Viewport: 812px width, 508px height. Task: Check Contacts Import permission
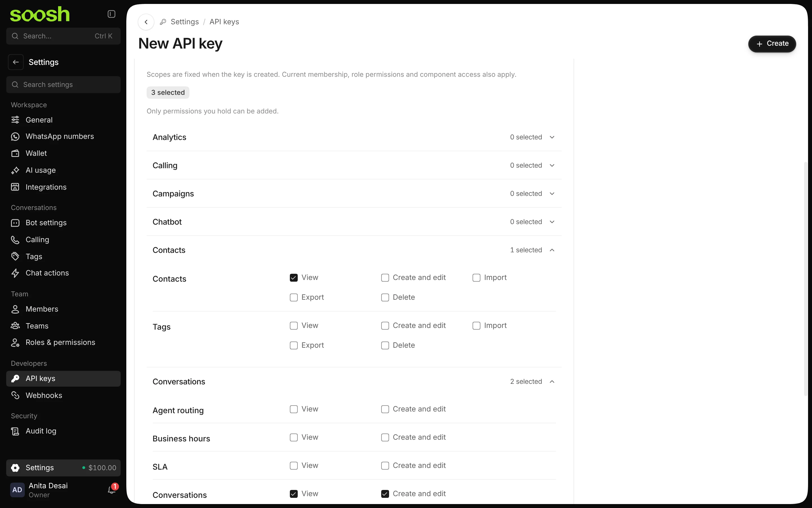click(x=476, y=278)
